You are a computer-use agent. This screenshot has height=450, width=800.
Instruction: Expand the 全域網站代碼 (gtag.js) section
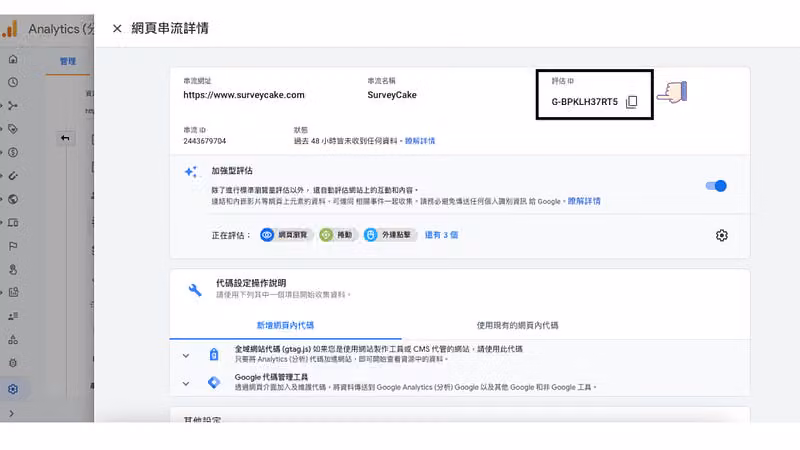tap(186, 356)
